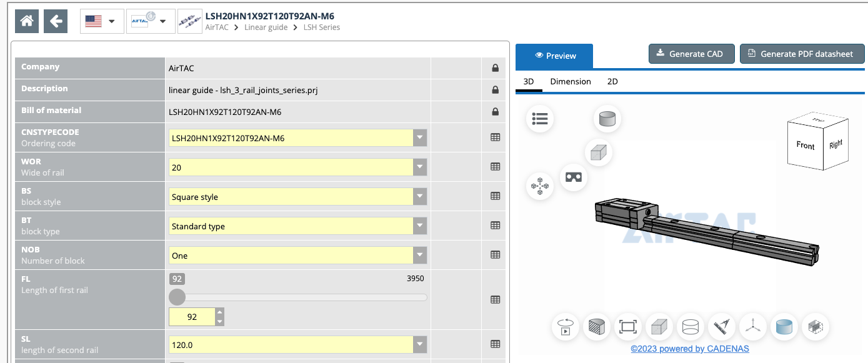Click the FL first rail length slider handle
Image resolution: width=868 pixels, height=363 pixels.
click(x=177, y=297)
